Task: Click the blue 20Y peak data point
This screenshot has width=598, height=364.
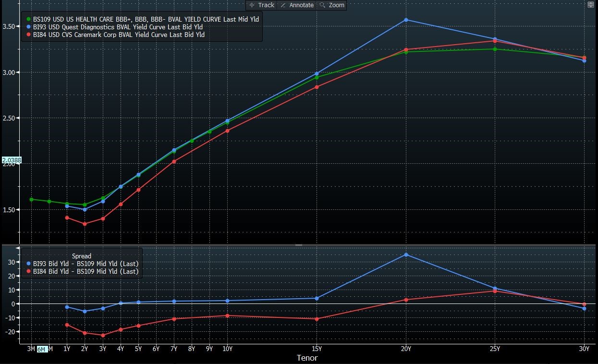Action: coord(406,20)
